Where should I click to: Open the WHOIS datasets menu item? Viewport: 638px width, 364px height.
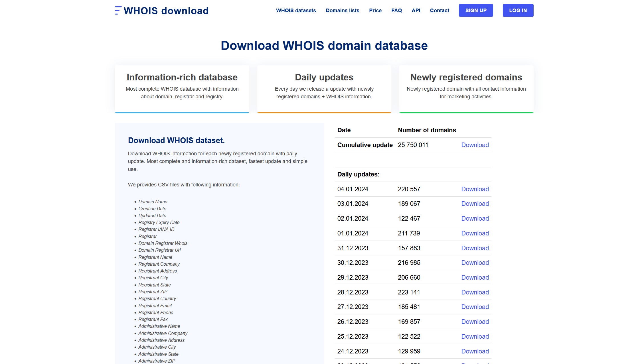point(296,11)
